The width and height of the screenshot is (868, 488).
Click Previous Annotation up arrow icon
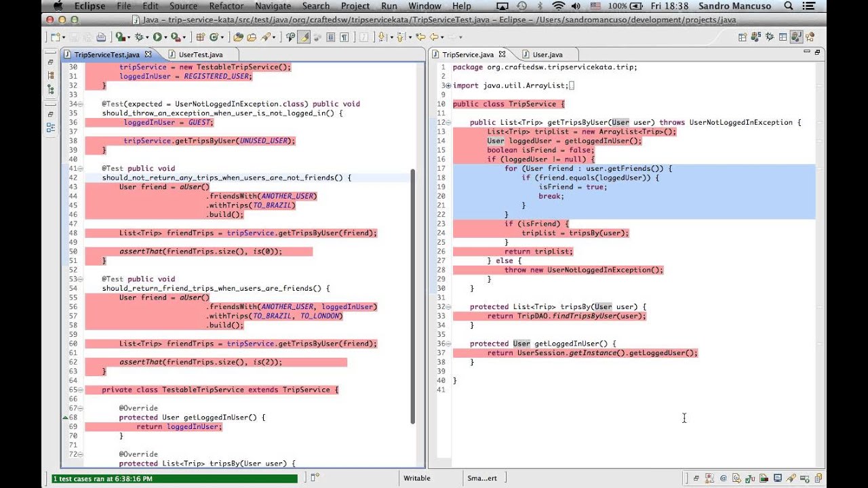[x=400, y=37]
